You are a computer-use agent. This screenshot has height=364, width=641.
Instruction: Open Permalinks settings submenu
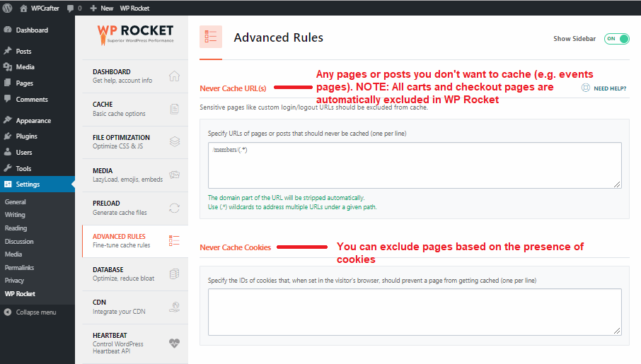19,268
